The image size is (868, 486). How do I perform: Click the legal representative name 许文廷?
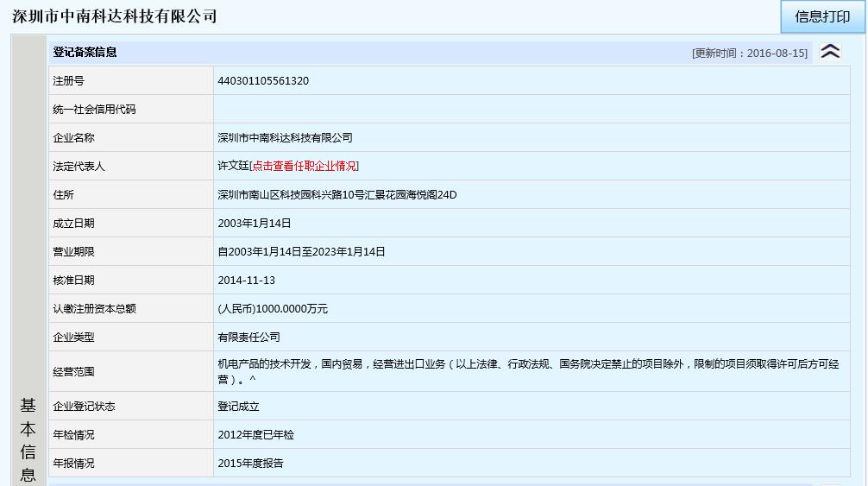233,166
